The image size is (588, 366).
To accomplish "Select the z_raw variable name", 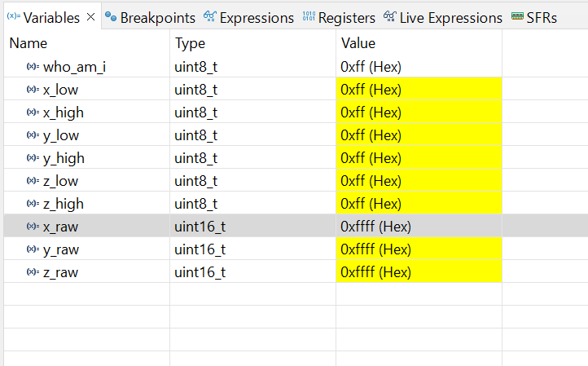I will tap(61, 272).
